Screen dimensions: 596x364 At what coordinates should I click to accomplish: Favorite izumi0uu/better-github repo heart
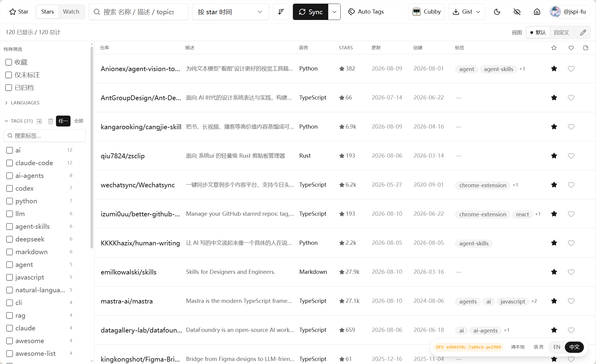coord(571,214)
